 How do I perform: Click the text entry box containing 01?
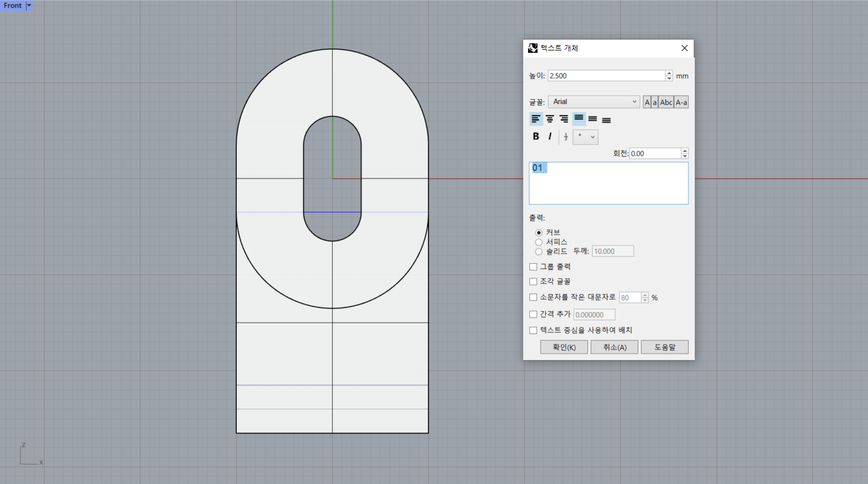[609, 183]
